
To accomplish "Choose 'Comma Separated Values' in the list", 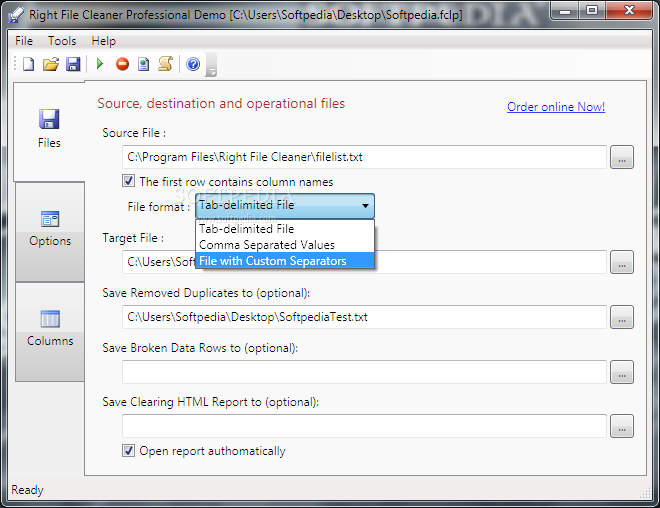I will point(285,245).
